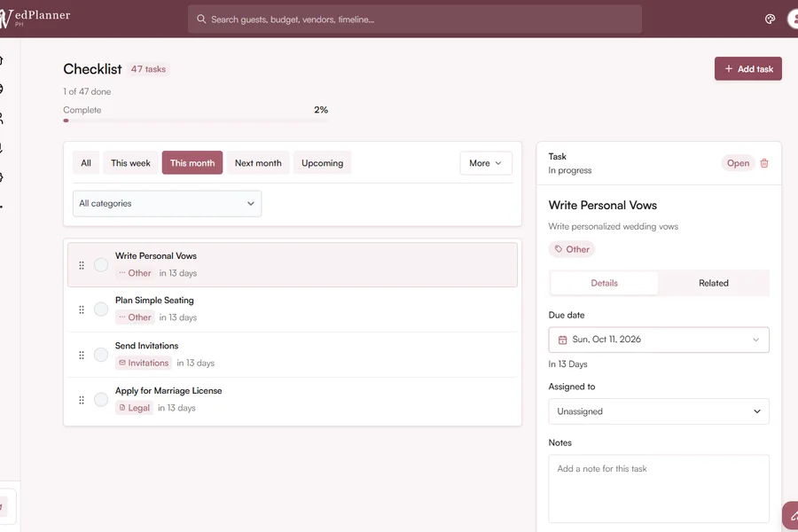
Task: Switch to Upcoming filter
Action: (322, 163)
